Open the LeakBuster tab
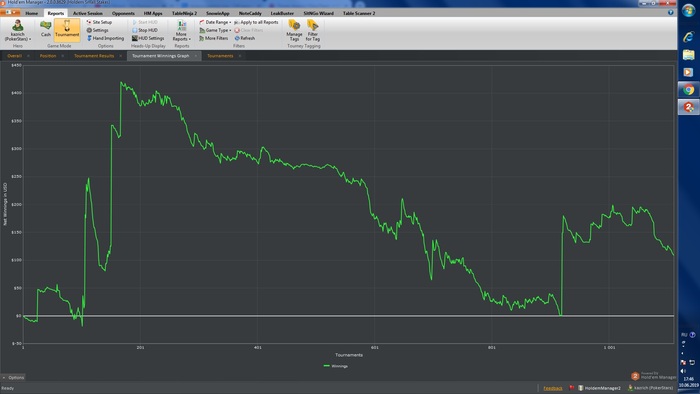The height and width of the screenshot is (394, 700). pos(282,13)
